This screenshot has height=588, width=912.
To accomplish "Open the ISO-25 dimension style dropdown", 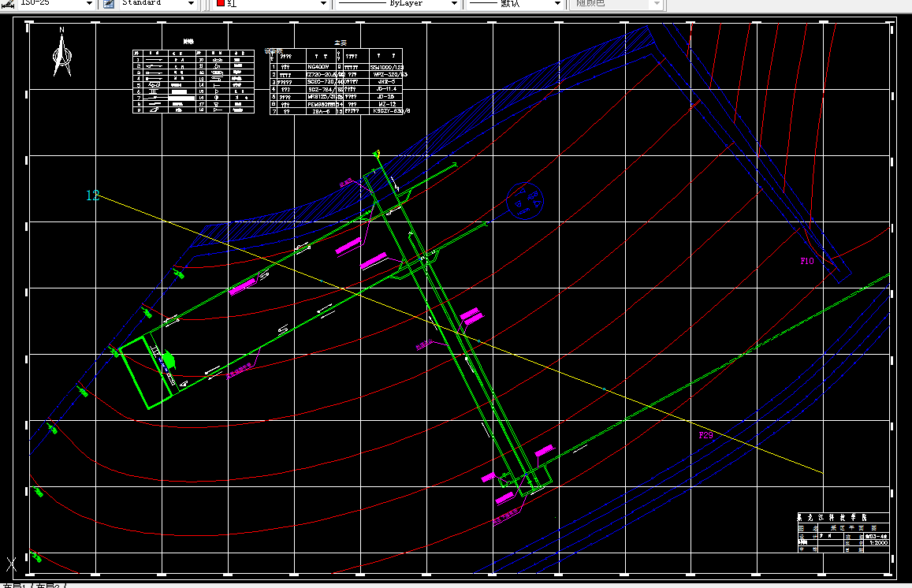I will click(89, 3).
